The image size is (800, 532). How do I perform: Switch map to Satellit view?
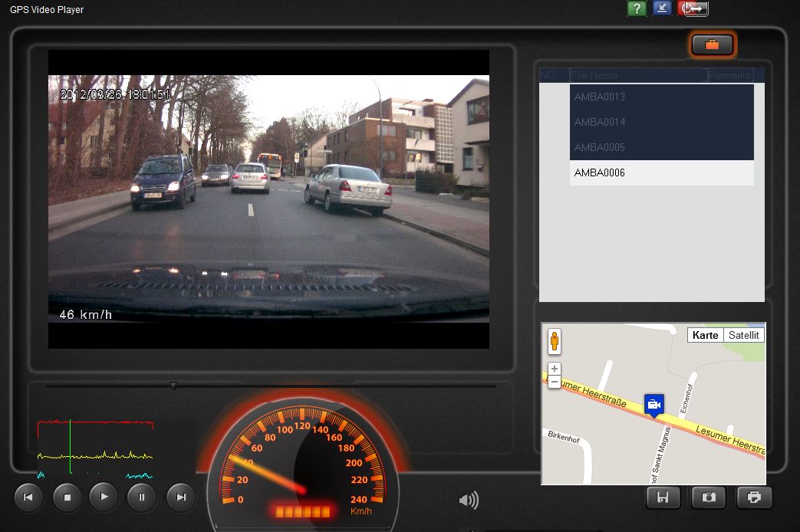[743, 335]
